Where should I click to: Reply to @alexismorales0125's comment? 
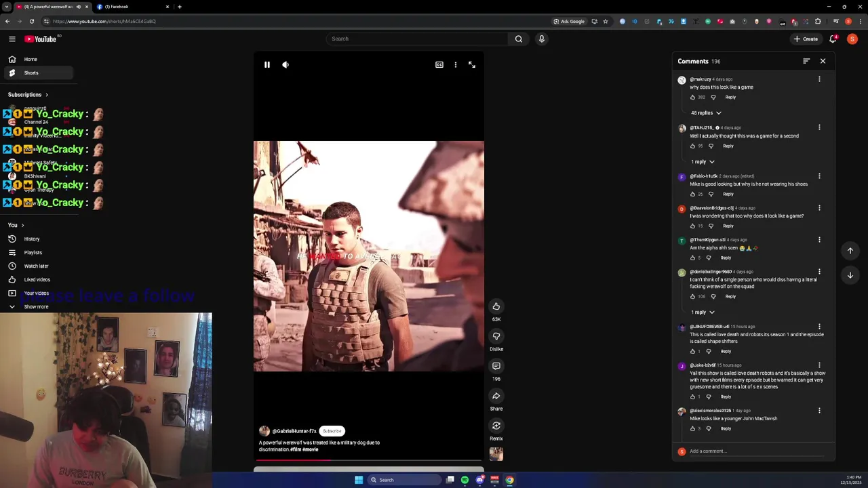(x=726, y=429)
